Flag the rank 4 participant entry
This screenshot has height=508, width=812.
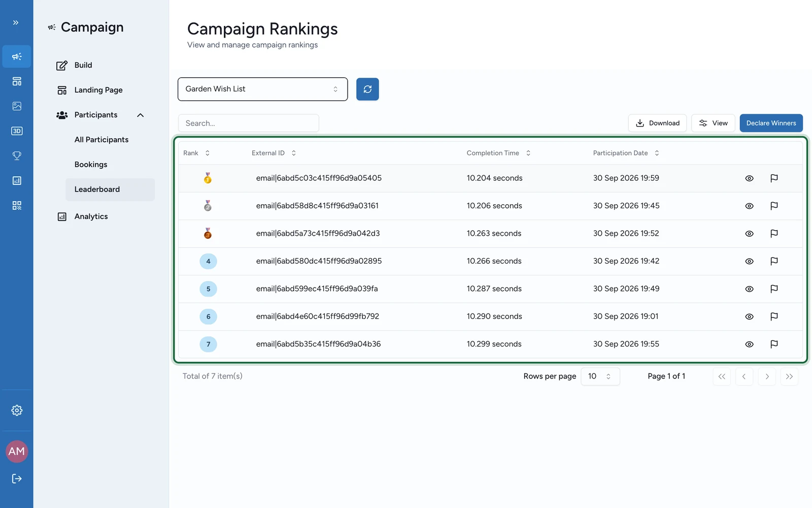pos(774,261)
